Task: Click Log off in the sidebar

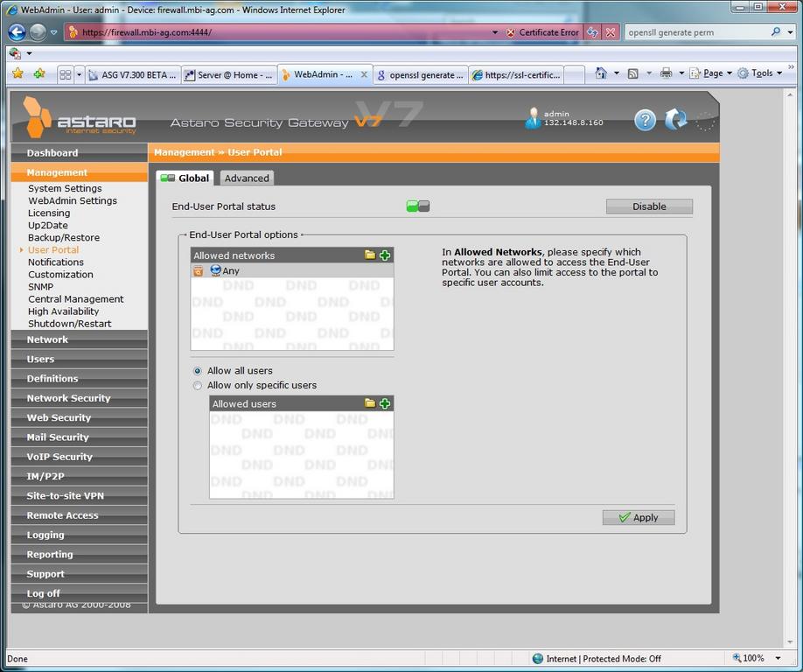Action: pos(80,593)
